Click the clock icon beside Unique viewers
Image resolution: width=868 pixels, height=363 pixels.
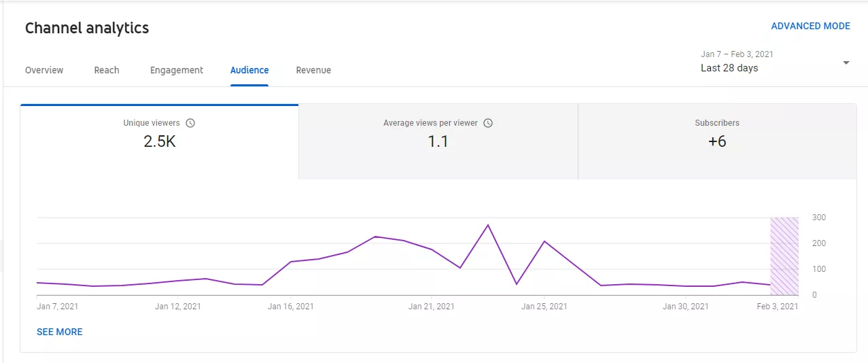(x=190, y=123)
